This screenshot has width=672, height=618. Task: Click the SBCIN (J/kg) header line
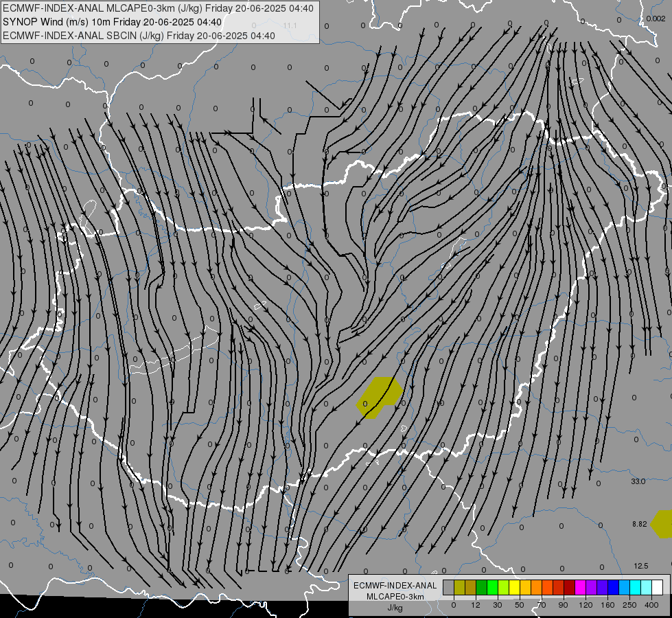[139, 36]
